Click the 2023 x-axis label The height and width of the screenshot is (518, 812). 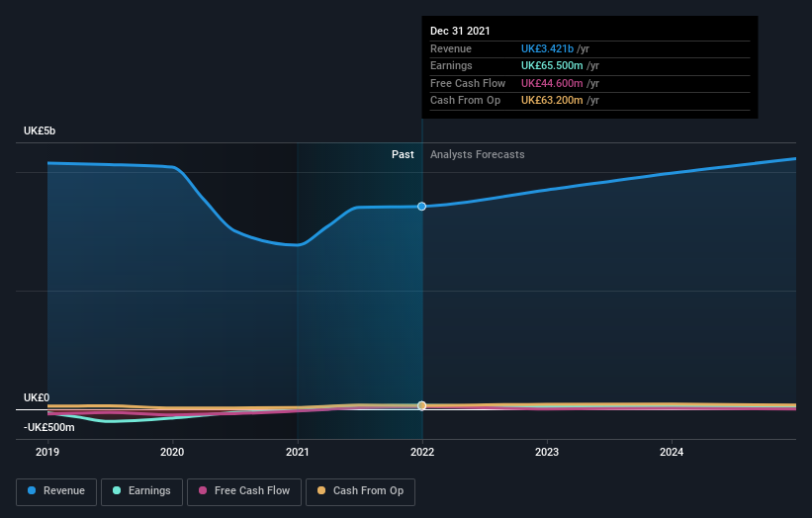tap(547, 453)
